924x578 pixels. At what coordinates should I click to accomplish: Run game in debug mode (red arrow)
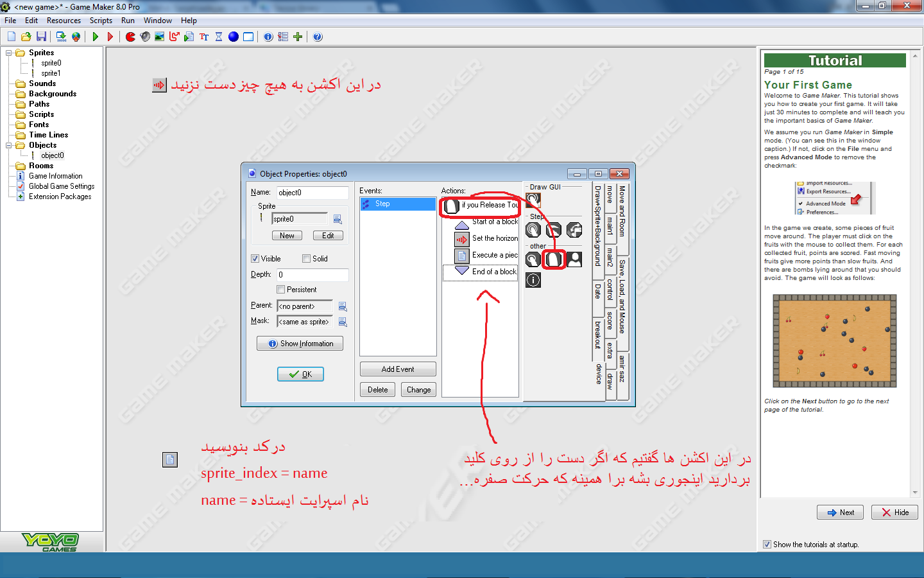click(x=110, y=37)
